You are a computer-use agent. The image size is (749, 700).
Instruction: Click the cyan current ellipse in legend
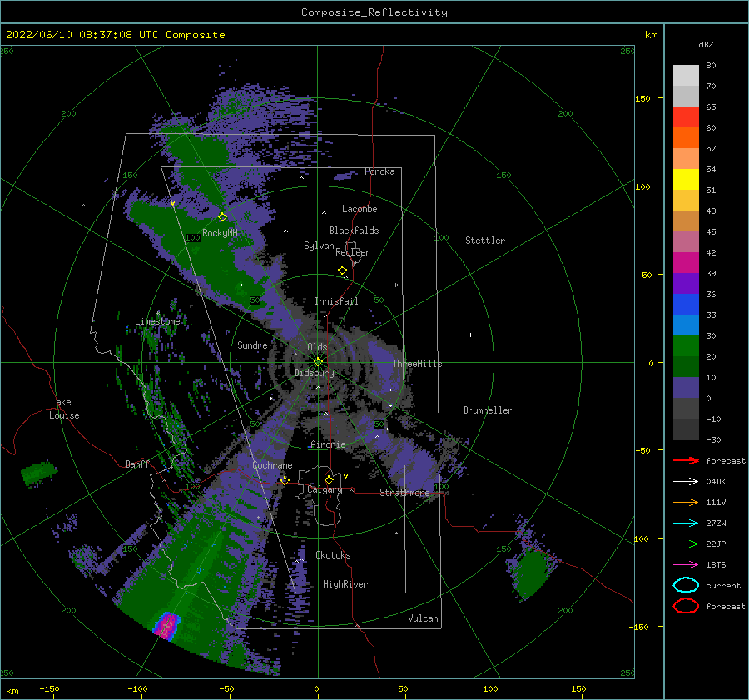[x=686, y=585]
